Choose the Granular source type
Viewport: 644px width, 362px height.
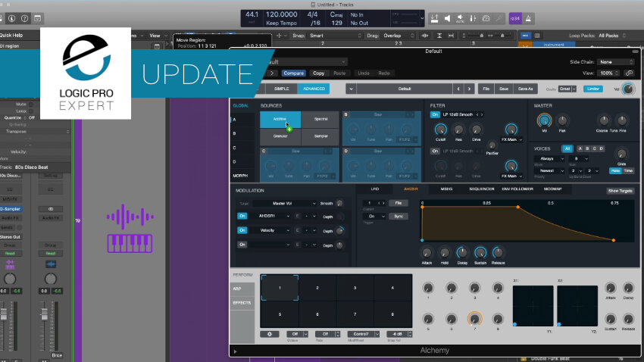coord(280,136)
